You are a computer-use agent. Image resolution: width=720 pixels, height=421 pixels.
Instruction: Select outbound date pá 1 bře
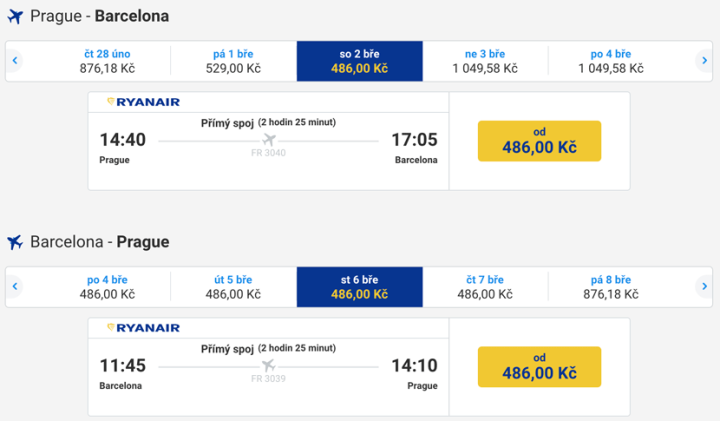click(x=233, y=61)
